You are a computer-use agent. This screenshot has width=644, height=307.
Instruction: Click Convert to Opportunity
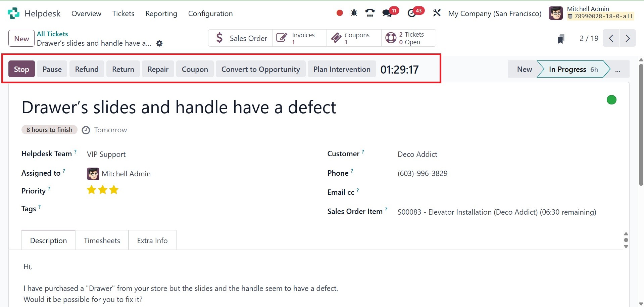tap(261, 69)
